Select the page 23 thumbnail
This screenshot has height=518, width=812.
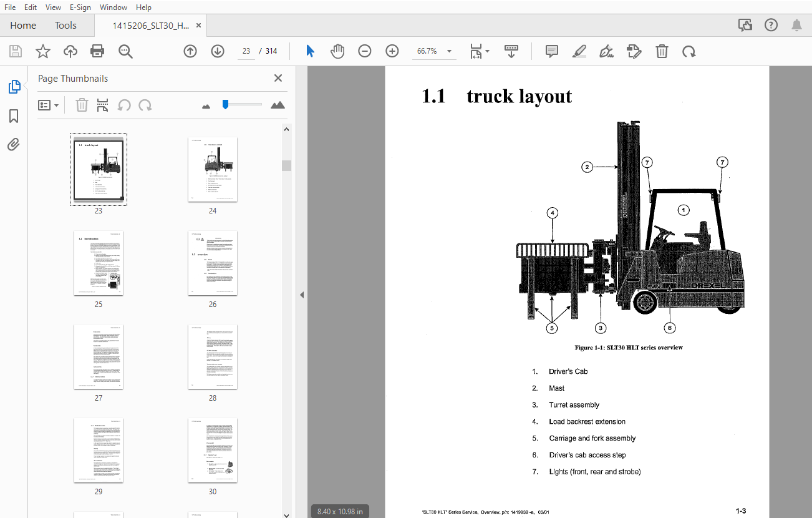(99, 170)
